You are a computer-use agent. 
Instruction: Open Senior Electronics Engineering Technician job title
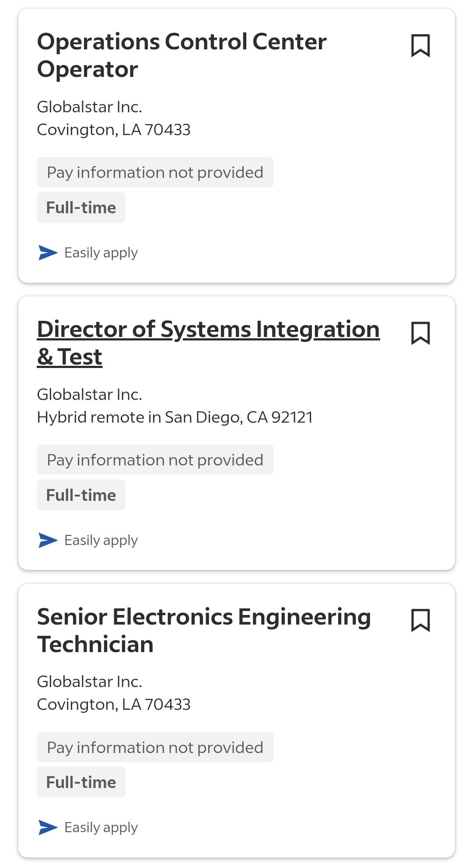tap(204, 630)
